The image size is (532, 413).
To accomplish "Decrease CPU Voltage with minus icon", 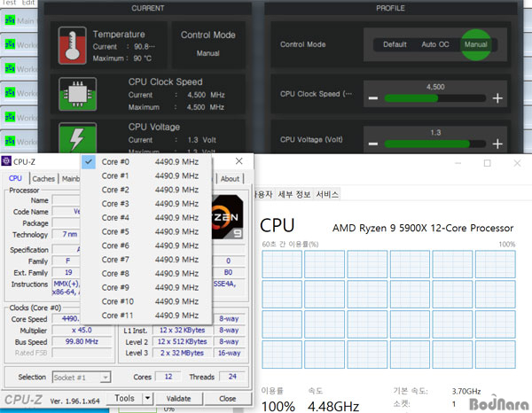I will point(373,144).
